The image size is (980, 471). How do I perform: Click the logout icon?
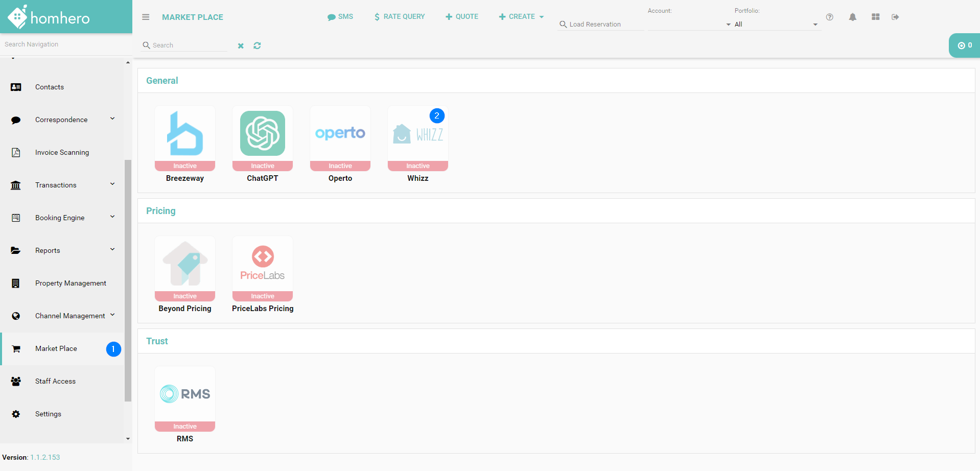(895, 17)
